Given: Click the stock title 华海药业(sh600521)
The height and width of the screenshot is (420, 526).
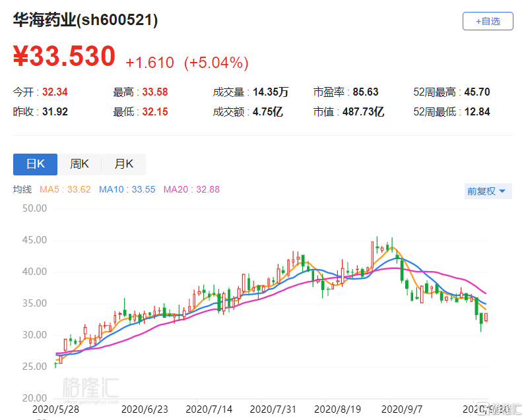Looking at the screenshot, I should (x=85, y=20).
